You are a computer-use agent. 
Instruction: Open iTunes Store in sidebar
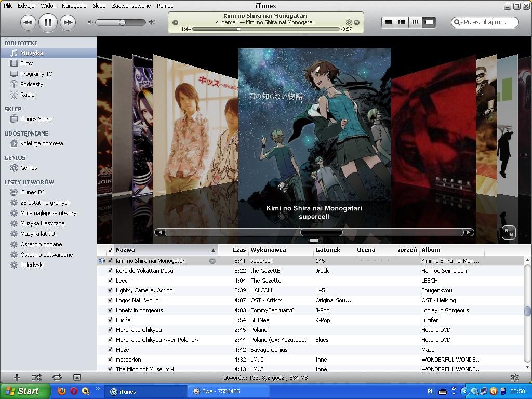pyautogui.click(x=36, y=119)
